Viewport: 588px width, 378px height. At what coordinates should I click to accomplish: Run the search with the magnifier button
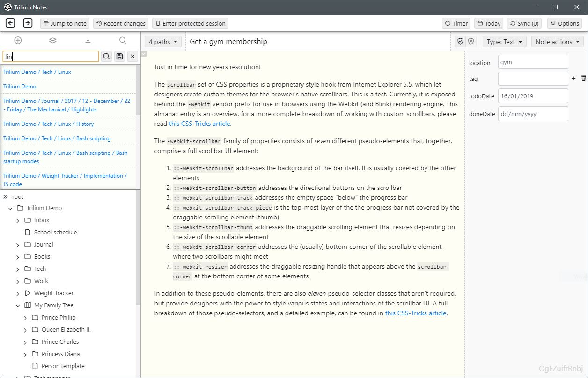click(106, 56)
